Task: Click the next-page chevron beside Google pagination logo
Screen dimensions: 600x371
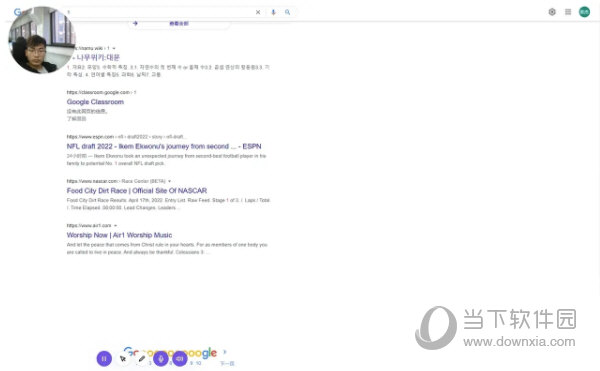Action: point(225,351)
